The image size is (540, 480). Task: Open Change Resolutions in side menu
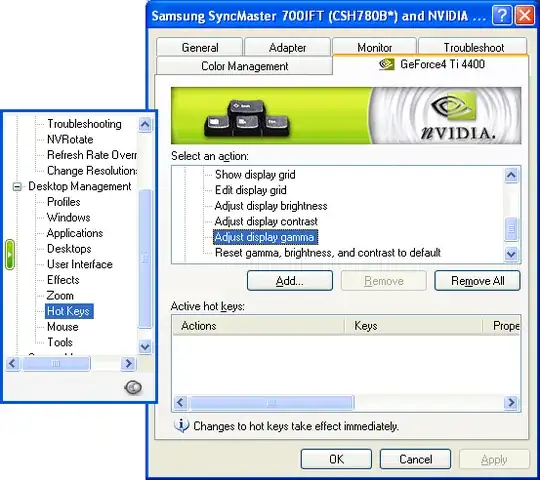pos(92,170)
